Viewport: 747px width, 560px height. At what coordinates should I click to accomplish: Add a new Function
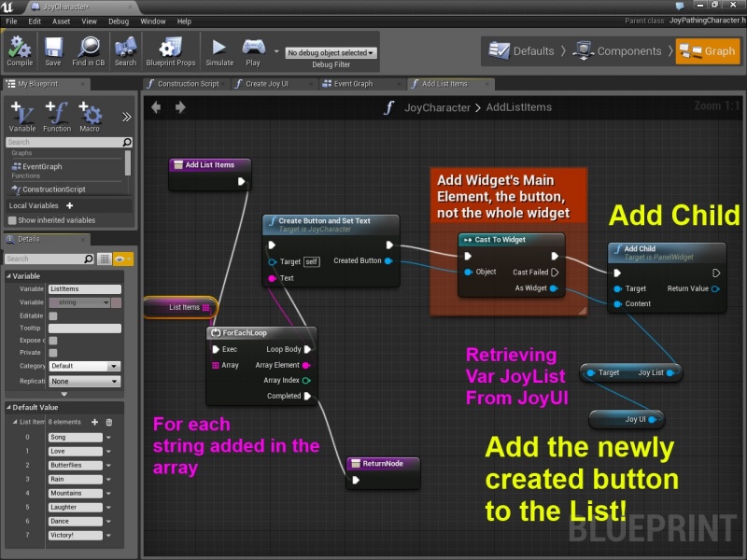click(57, 117)
